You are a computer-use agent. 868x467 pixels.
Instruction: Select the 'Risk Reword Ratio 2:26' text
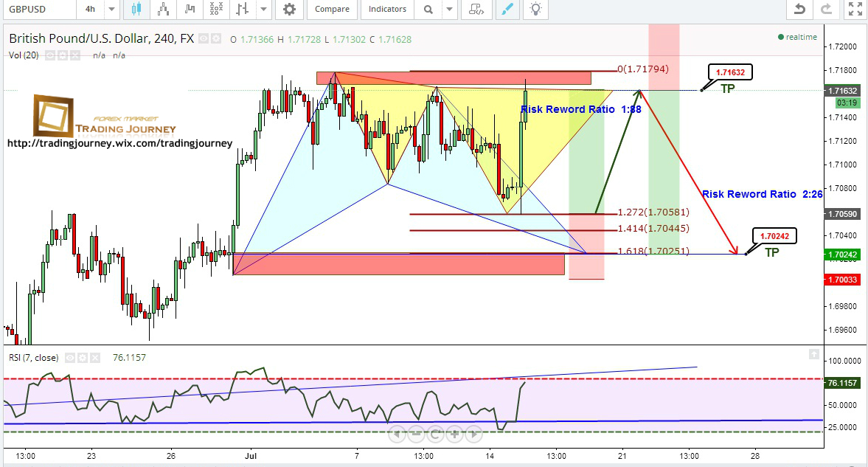[763, 194]
